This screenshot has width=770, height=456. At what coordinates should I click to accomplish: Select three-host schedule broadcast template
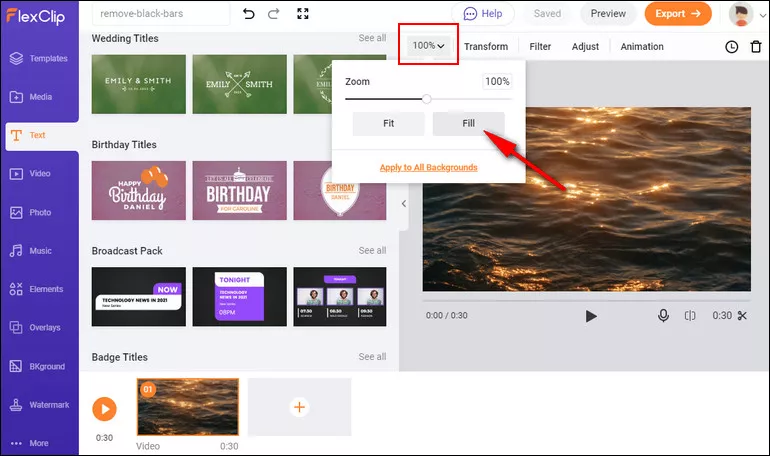(340, 296)
